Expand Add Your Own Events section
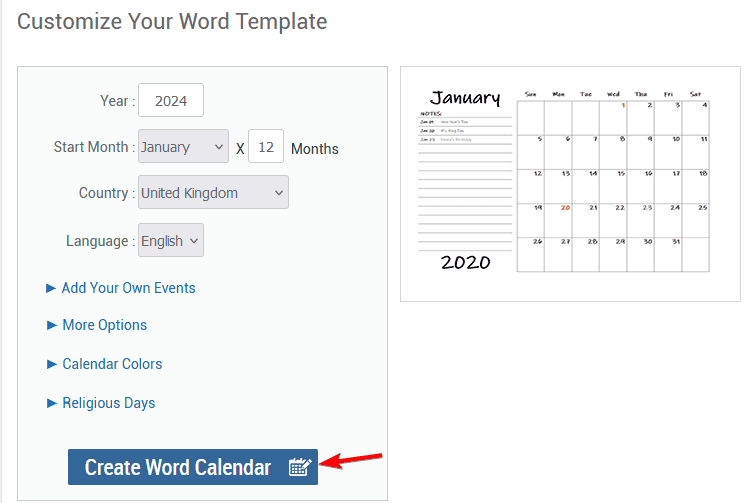Screen dimensions: 750x503 tap(128, 288)
